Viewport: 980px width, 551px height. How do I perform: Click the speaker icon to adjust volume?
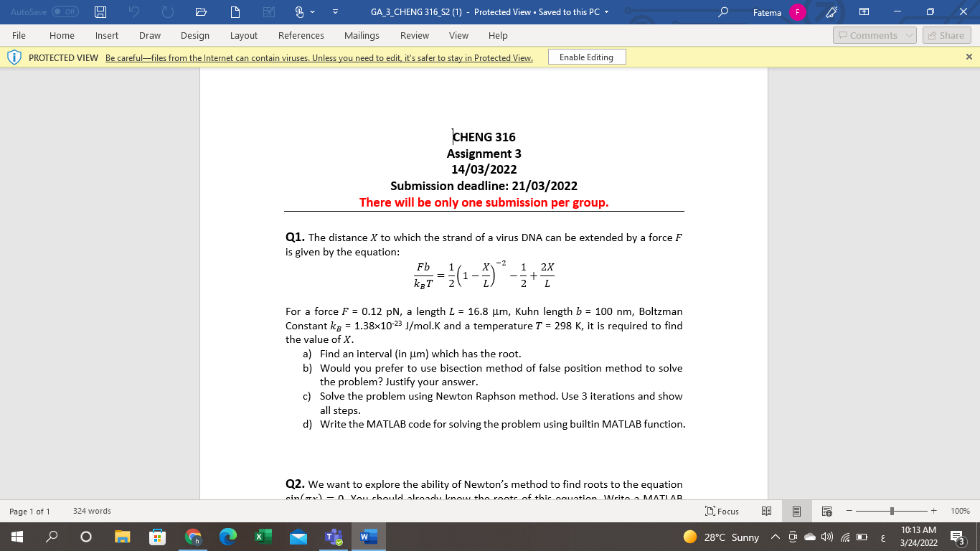[x=826, y=537]
